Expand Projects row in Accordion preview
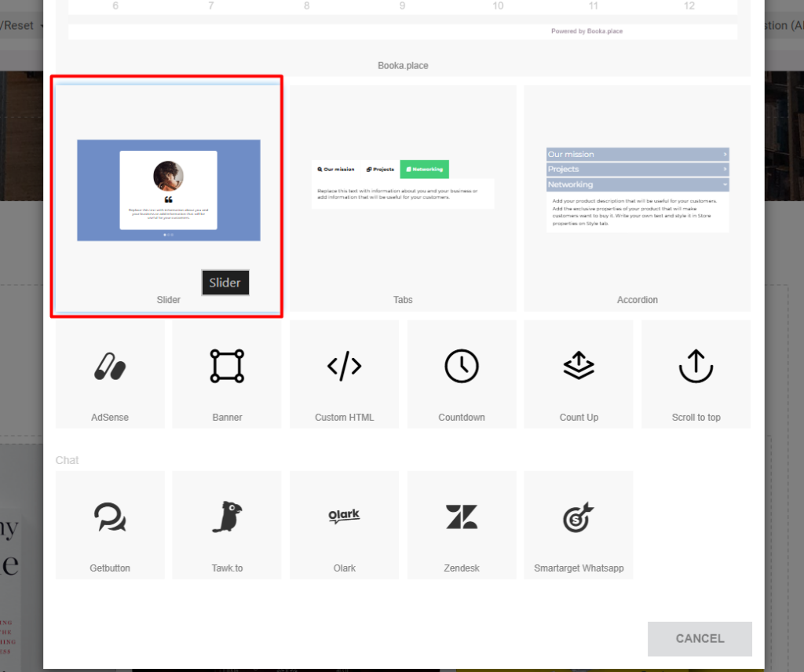 [x=638, y=169]
